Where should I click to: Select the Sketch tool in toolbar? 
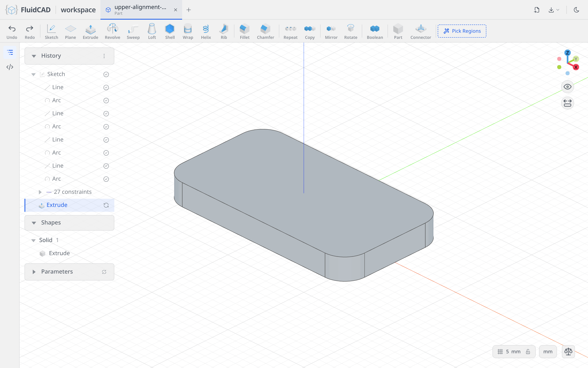click(x=51, y=31)
